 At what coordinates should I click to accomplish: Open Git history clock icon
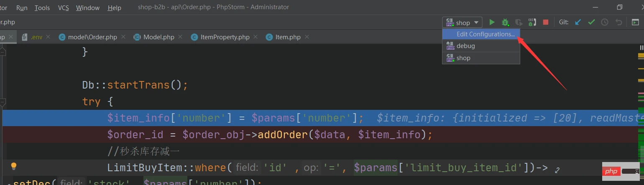(605, 22)
